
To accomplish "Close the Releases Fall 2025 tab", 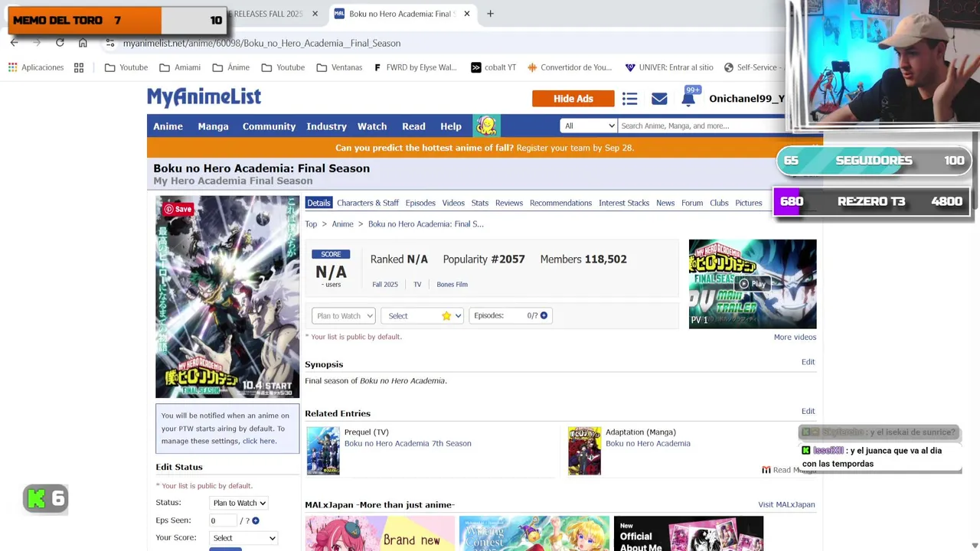I will click(314, 14).
